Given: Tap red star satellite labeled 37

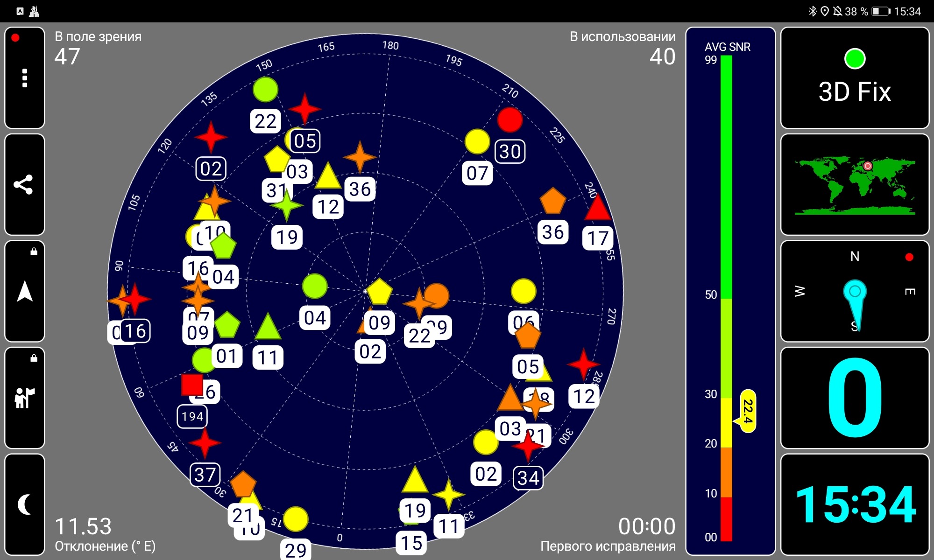Looking at the screenshot, I should pyautogui.click(x=204, y=443).
